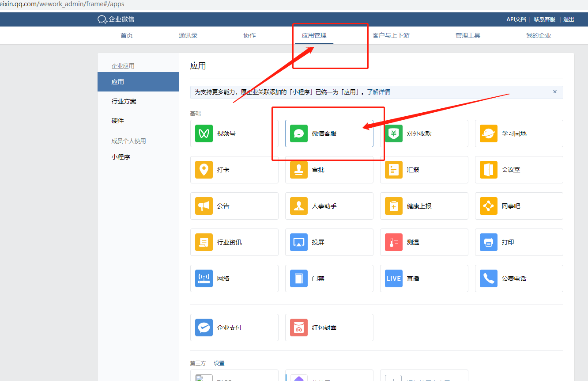Open the 同事吧 icon
The image size is (588, 381).
[x=489, y=206]
